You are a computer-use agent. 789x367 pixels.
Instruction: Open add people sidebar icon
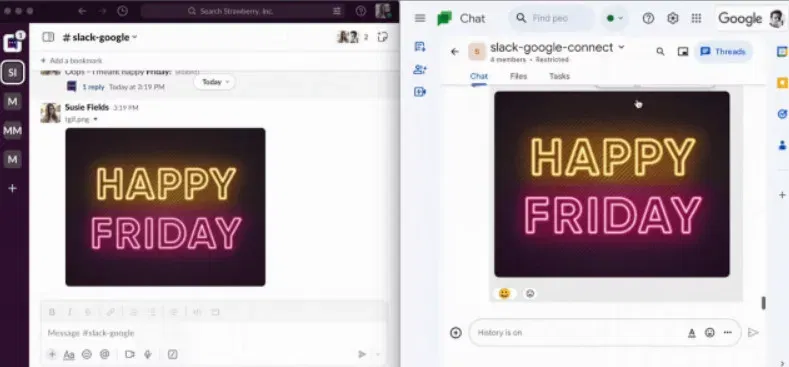tap(420, 69)
